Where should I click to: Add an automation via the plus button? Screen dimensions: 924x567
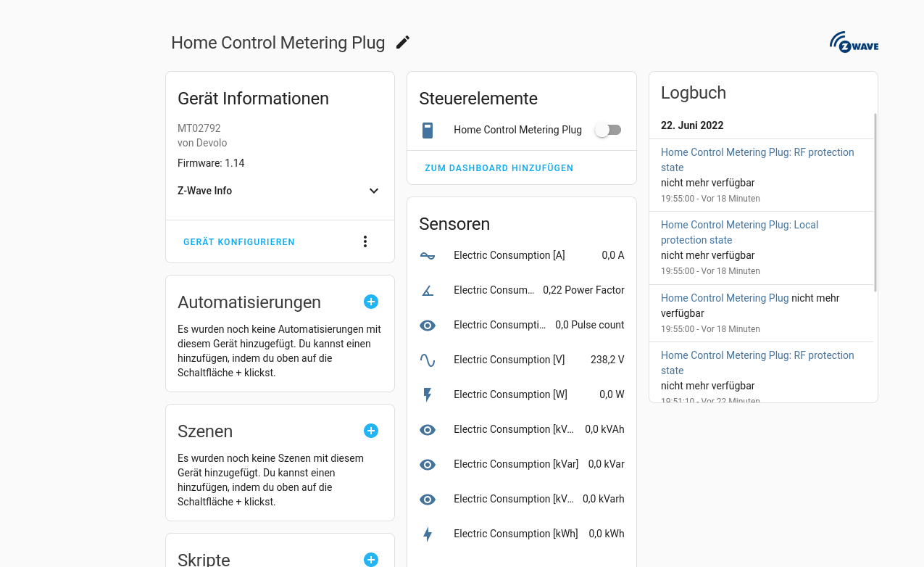click(x=370, y=302)
